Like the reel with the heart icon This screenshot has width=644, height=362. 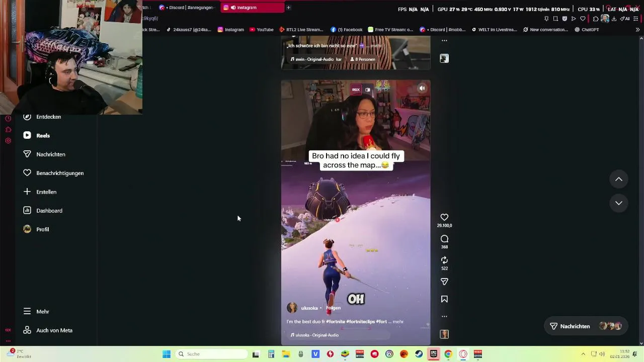(x=444, y=217)
